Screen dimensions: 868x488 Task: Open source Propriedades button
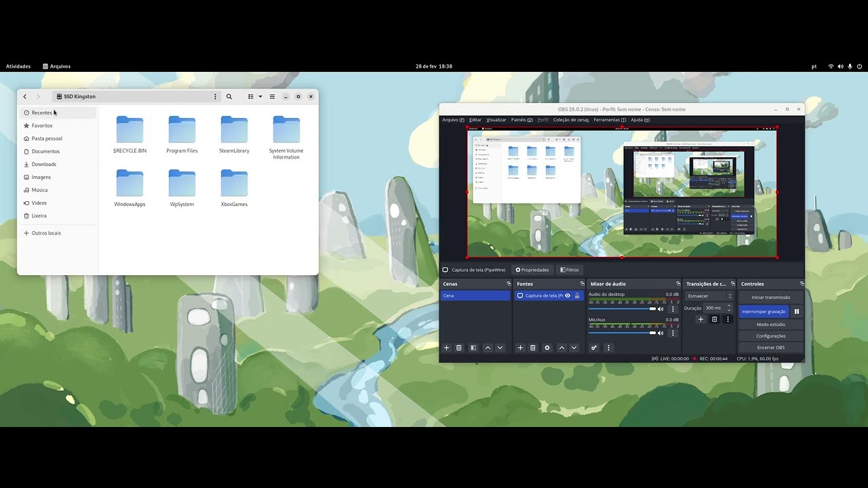pos(532,270)
